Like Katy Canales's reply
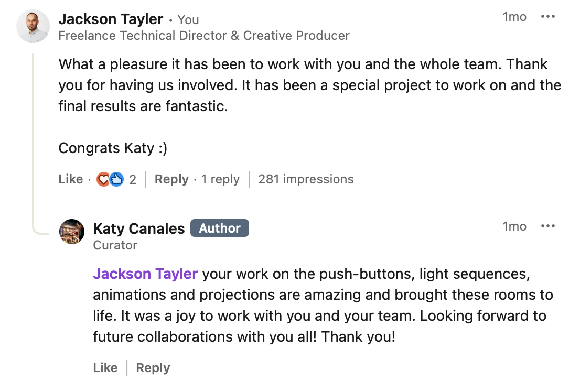Image resolution: width=580 pixels, height=392 pixels. (105, 368)
